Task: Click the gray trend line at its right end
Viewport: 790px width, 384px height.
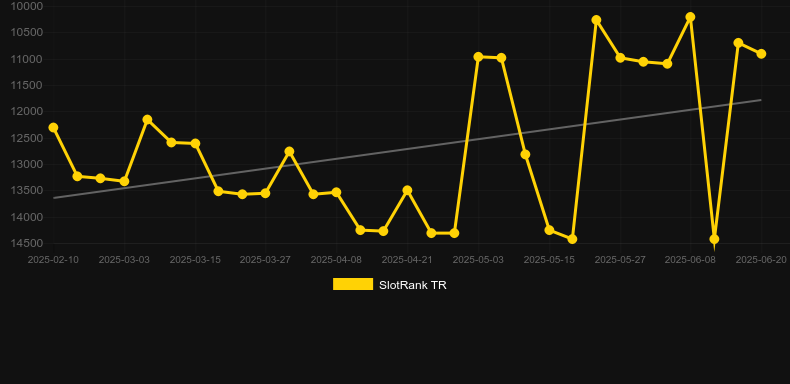Action: (758, 100)
